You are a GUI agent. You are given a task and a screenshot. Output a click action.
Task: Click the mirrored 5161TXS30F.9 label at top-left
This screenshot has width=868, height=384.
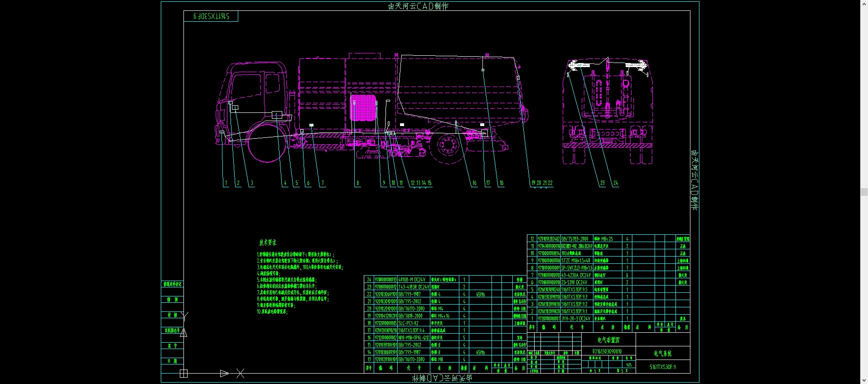[211, 16]
